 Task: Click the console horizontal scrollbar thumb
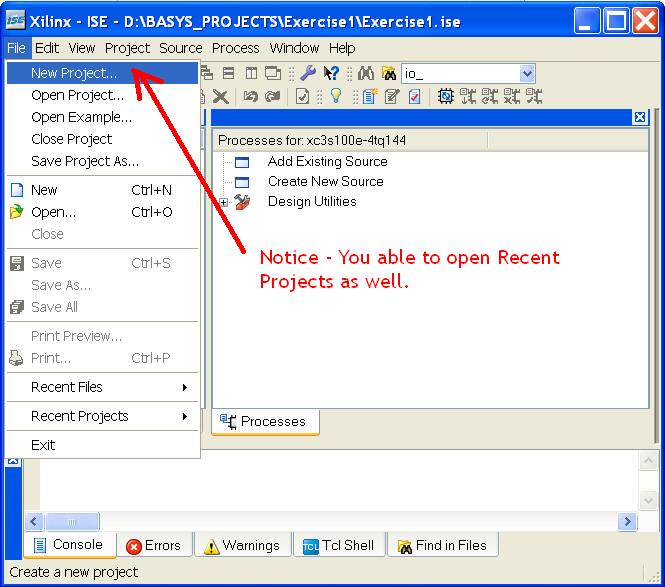tap(72, 522)
